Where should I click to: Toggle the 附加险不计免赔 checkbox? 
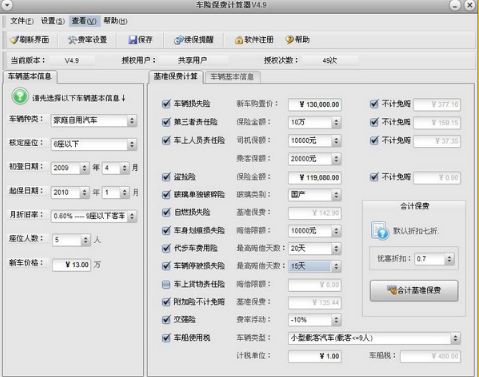coord(166,302)
